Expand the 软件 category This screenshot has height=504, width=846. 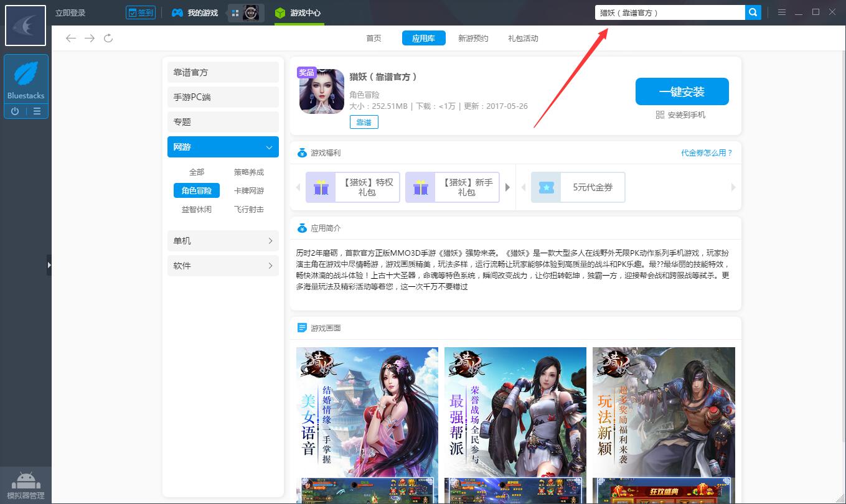pos(223,266)
